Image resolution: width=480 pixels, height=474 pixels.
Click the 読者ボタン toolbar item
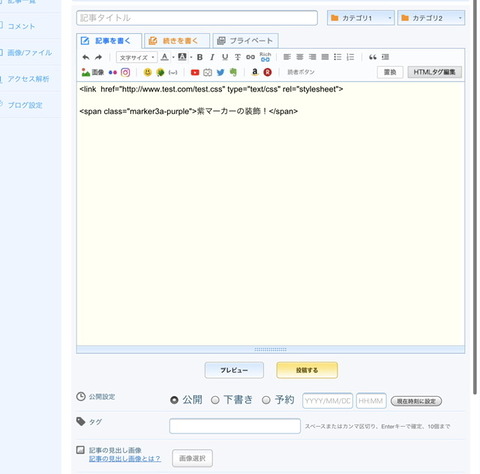tap(301, 72)
